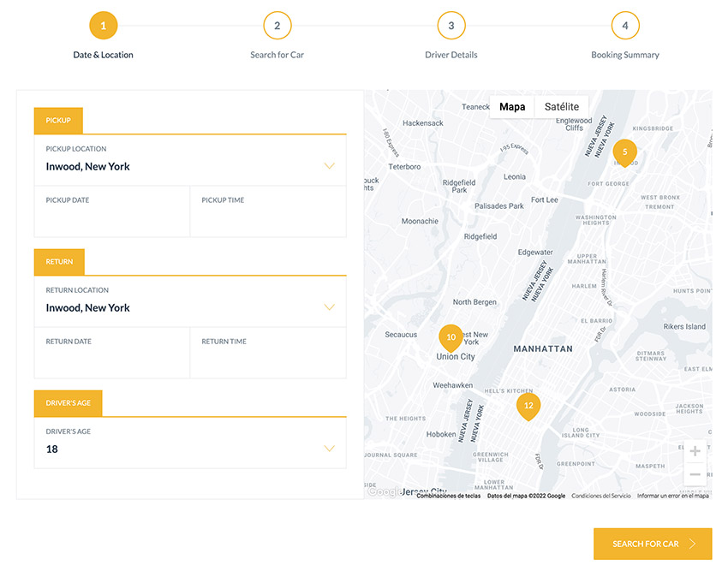Select the step 3 Driver Details circle
The width and height of the screenshot is (728, 571).
point(451,25)
